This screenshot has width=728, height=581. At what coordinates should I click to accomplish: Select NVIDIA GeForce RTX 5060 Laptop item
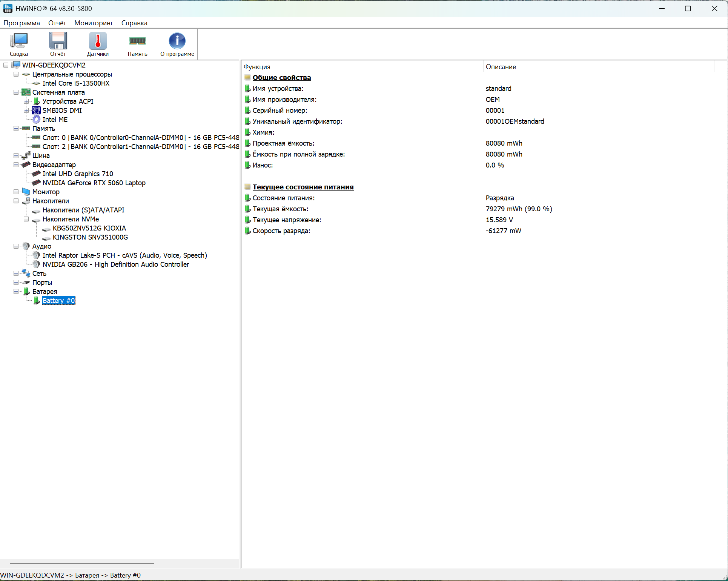pyautogui.click(x=94, y=183)
